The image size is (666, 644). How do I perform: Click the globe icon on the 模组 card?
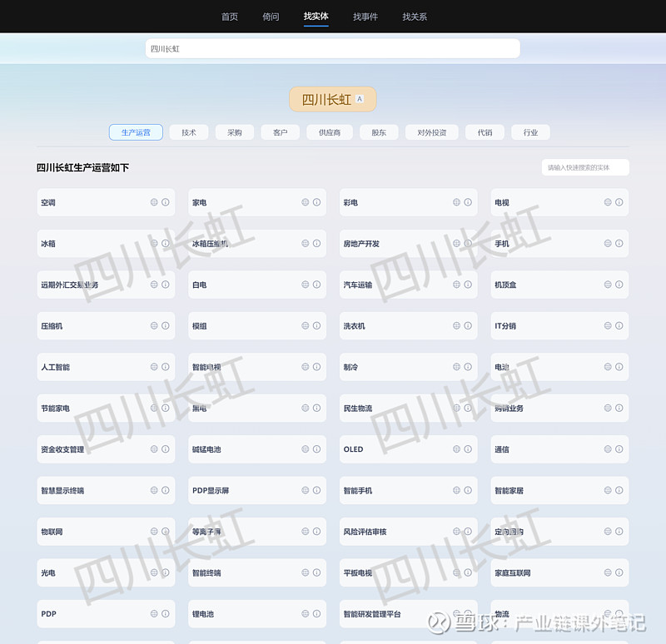coord(306,325)
